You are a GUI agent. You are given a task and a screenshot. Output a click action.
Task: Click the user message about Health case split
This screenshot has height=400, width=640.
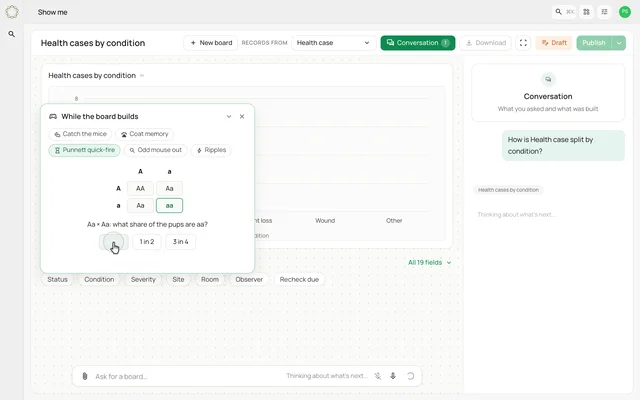pos(563,145)
